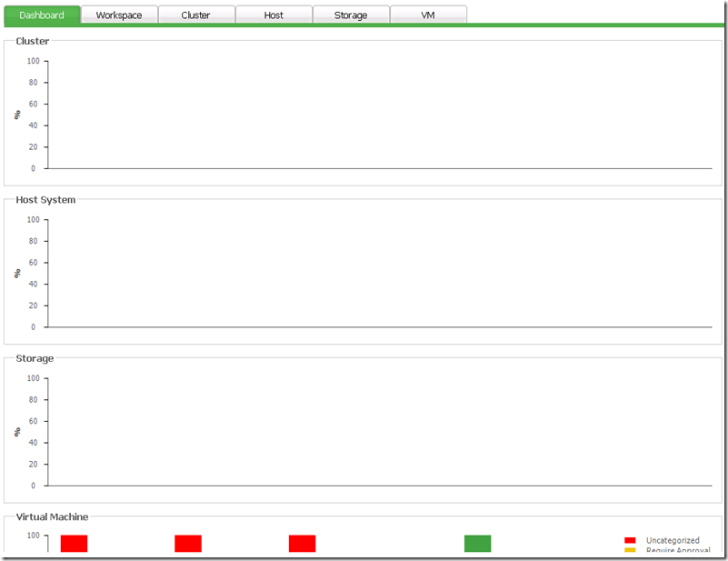This screenshot has width=728, height=561.
Task: Click the red Uncategorized legend swatch
Action: (x=630, y=540)
